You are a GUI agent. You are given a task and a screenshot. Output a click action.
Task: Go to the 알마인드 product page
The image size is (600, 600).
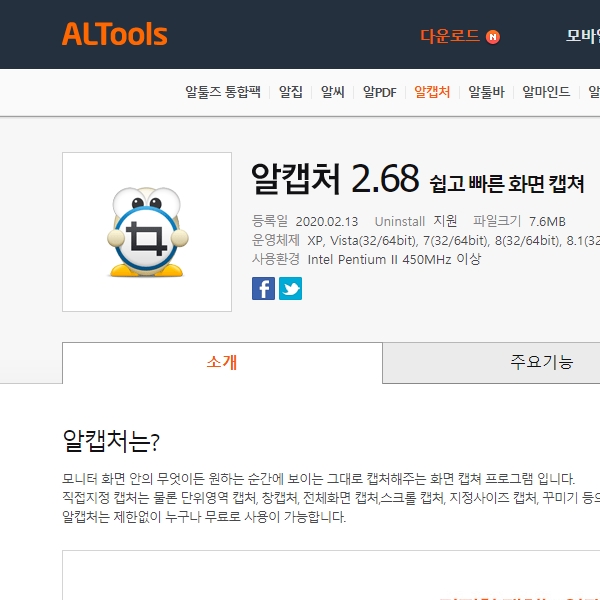(546, 92)
